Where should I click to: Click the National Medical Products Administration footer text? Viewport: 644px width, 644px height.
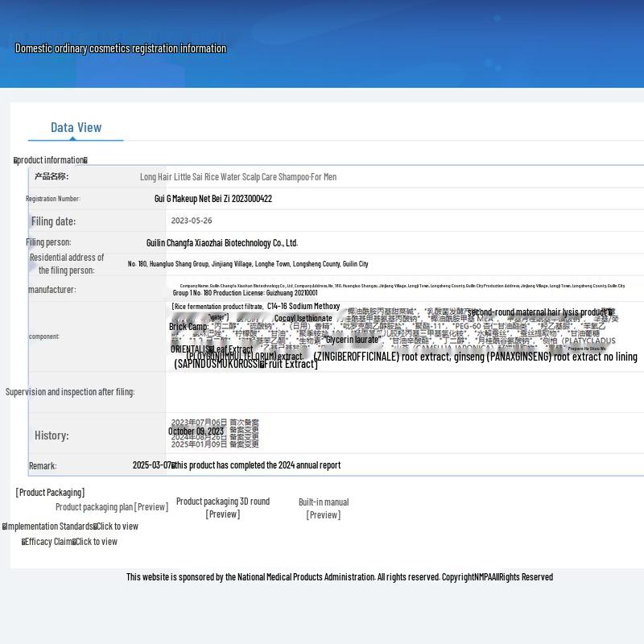pyautogui.click(x=339, y=577)
